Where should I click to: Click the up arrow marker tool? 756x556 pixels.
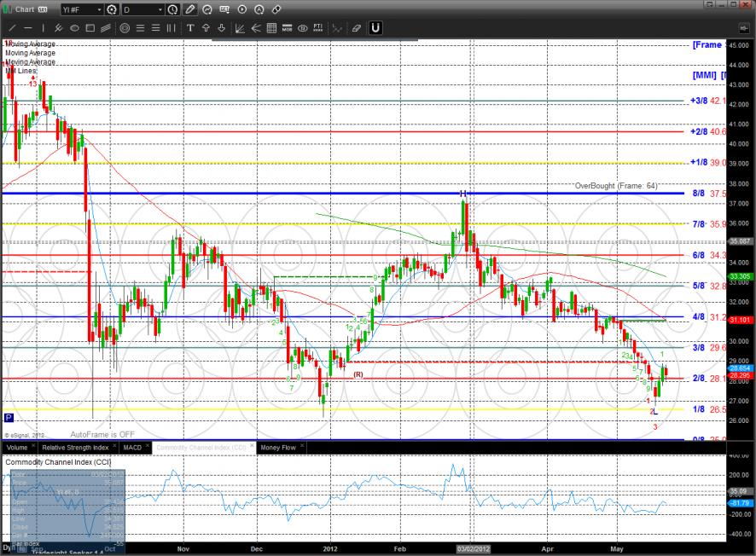click(206, 28)
